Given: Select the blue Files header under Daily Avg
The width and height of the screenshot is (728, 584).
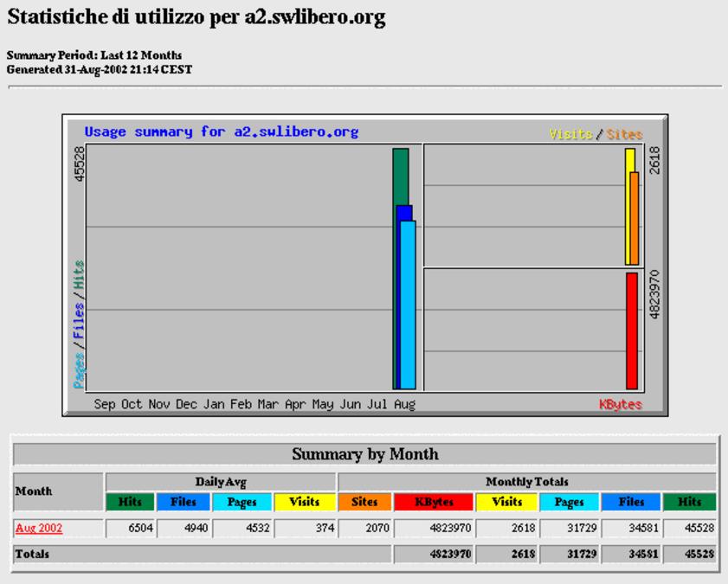Looking at the screenshot, I should tap(183, 502).
